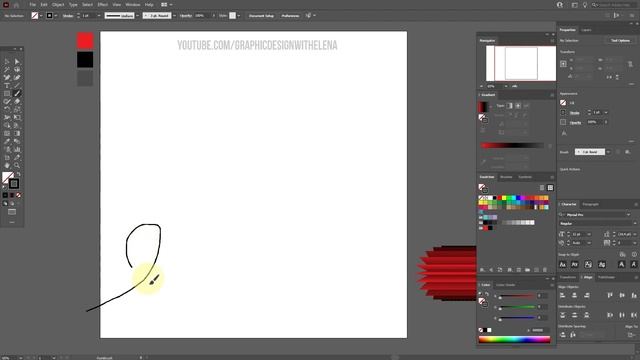Viewport: 640px width, 360px height.
Task: Select the Rectangle tool
Action: (x=7, y=93)
